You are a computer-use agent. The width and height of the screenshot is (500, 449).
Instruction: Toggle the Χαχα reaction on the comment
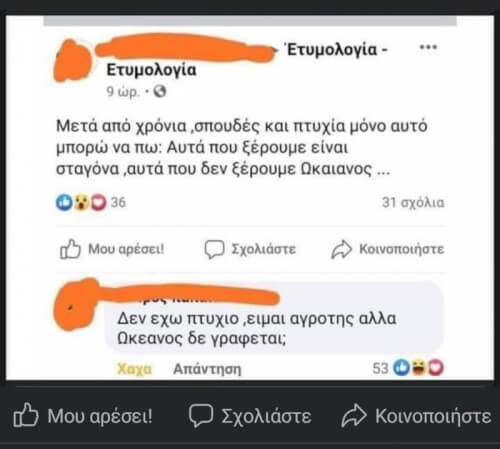134,369
